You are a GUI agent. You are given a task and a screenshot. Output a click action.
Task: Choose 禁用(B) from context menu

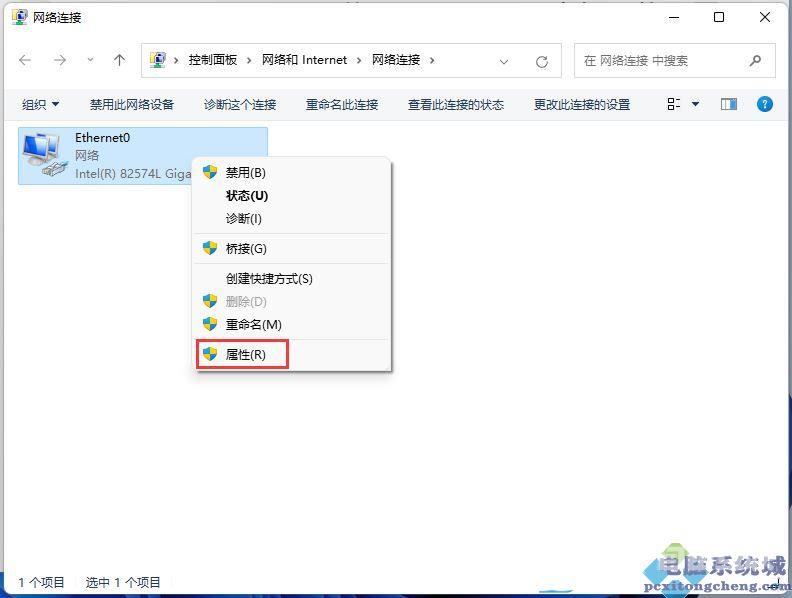coord(292,173)
